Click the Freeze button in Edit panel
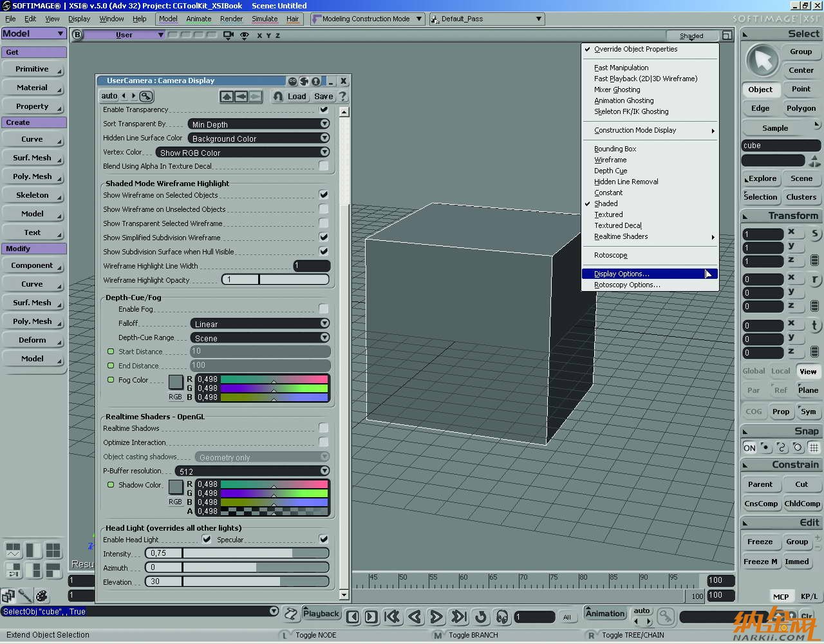The image size is (824, 644). point(760,542)
